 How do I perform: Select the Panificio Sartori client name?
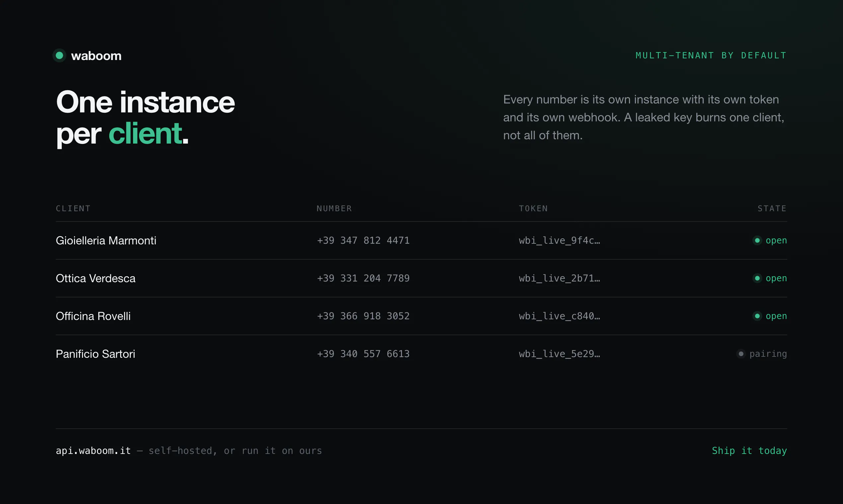point(96,354)
